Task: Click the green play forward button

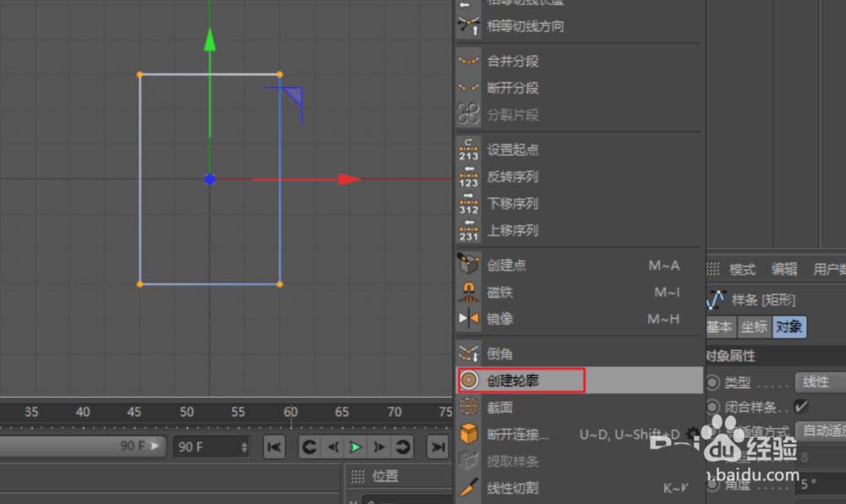Action: 356,446
